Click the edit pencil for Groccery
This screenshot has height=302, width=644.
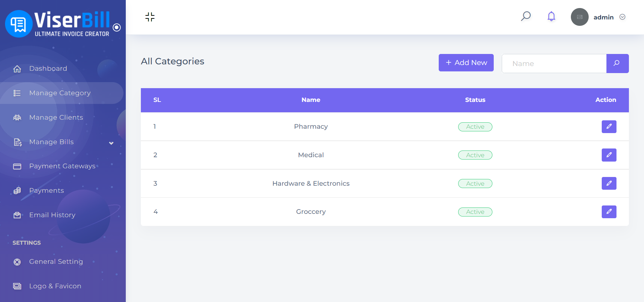coord(609,212)
